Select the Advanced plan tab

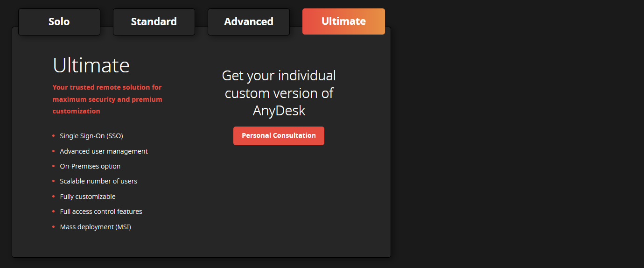(x=249, y=22)
